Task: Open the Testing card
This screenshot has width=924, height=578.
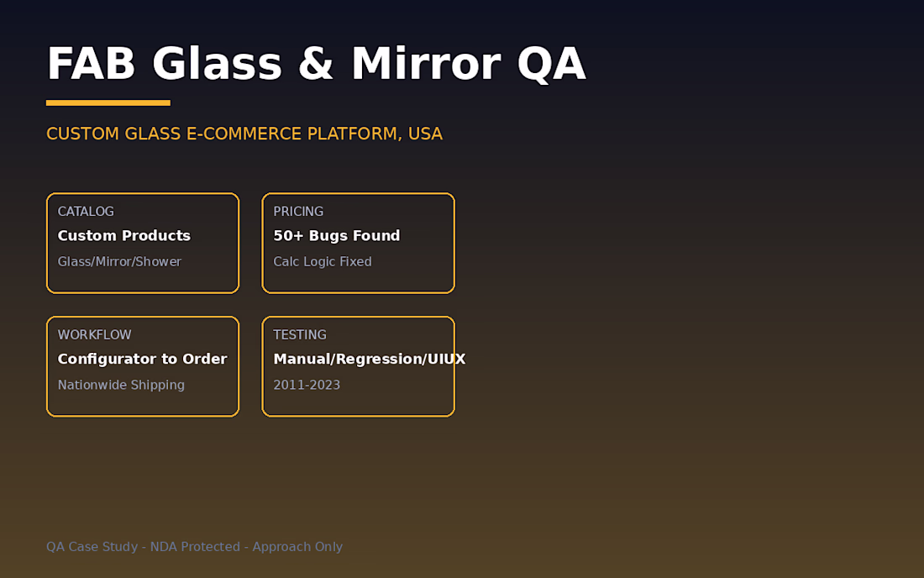Action: (x=359, y=366)
